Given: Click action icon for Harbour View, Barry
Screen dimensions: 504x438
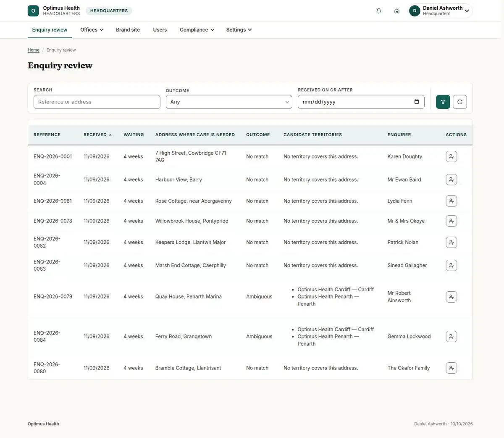Looking at the screenshot, I should (x=451, y=179).
